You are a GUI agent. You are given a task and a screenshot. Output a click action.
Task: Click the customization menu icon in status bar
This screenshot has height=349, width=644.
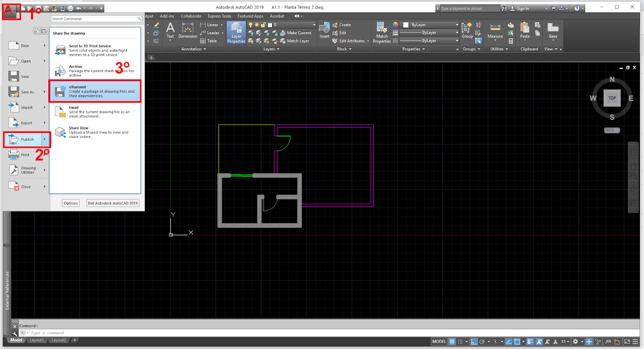[x=635, y=341]
